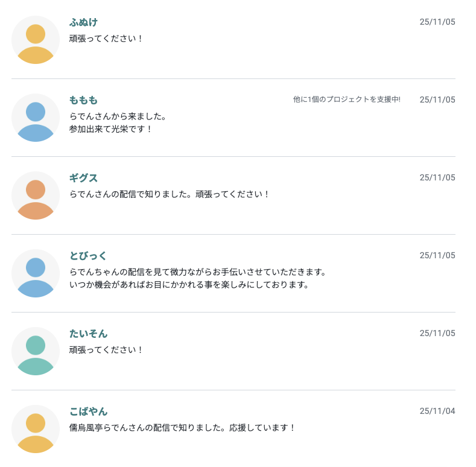Click the 25/11/04 date on こばやん's comment

point(437,411)
